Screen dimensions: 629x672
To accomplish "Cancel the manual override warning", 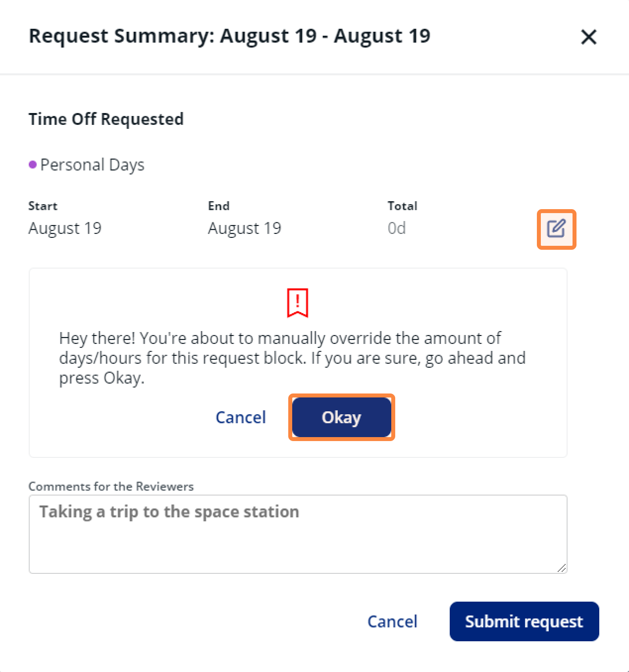I will pyautogui.click(x=241, y=417).
